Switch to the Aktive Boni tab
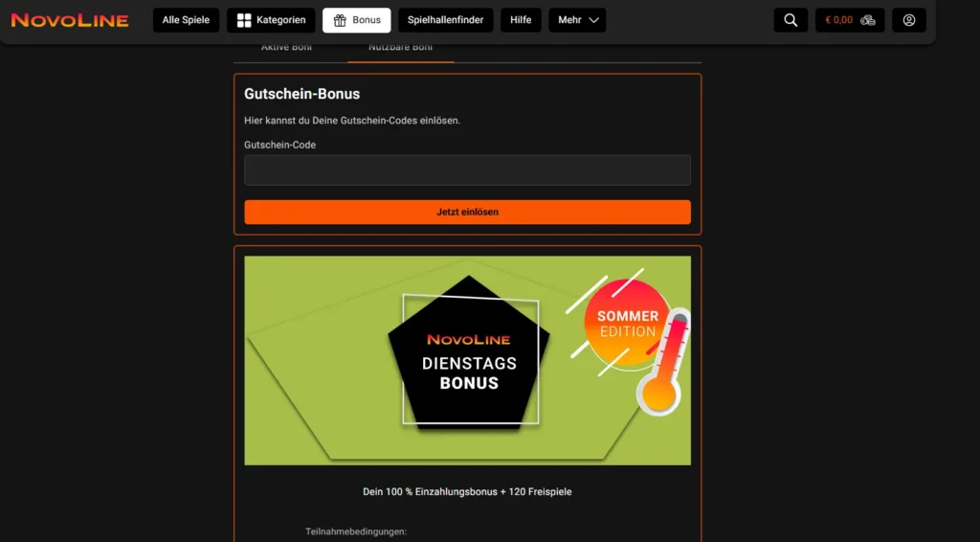The image size is (980, 542). click(x=286, y=48)
